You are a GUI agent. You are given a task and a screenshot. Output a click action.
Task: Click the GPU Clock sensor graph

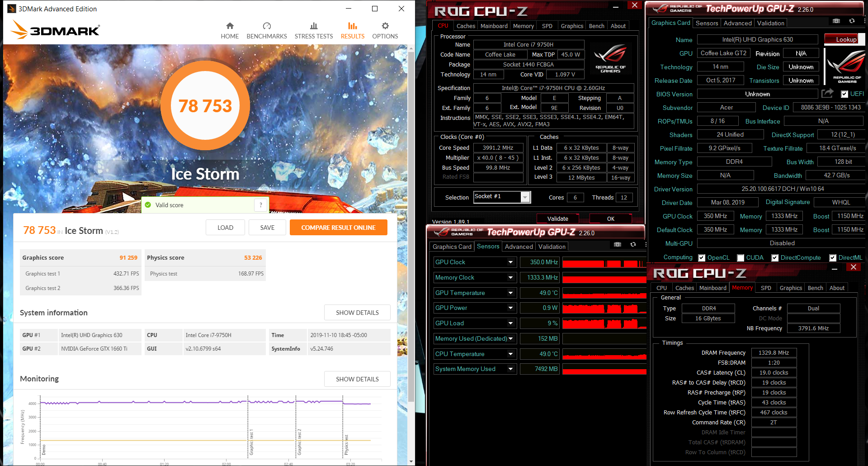[x=604, y=262]
